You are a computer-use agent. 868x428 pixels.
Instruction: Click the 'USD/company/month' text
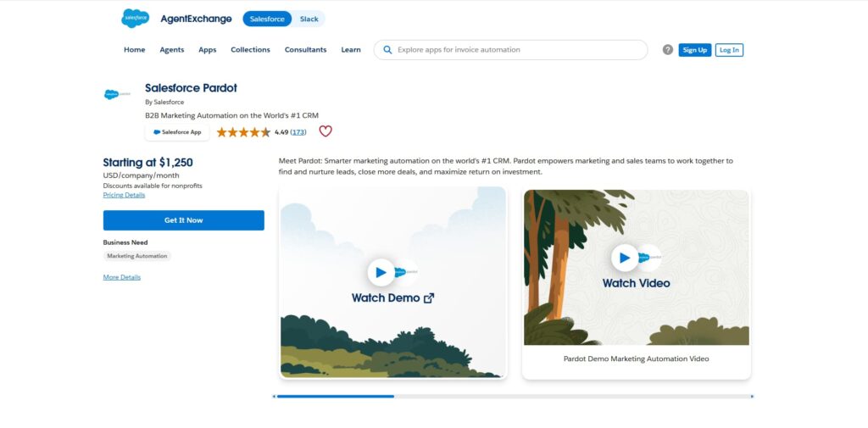[142, 175]
